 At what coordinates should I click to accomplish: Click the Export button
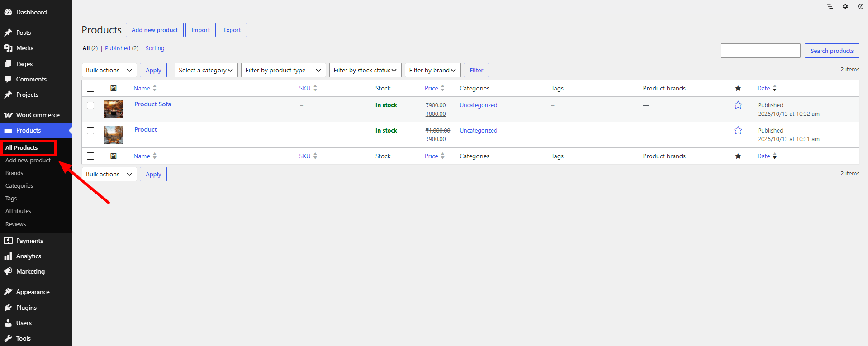(x=232, y=30)
